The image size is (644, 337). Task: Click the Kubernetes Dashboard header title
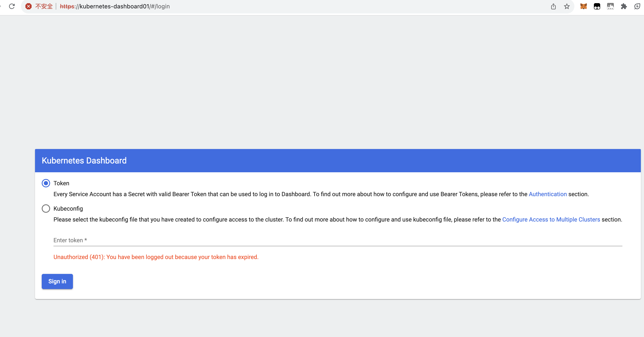[x=84, y=161]
